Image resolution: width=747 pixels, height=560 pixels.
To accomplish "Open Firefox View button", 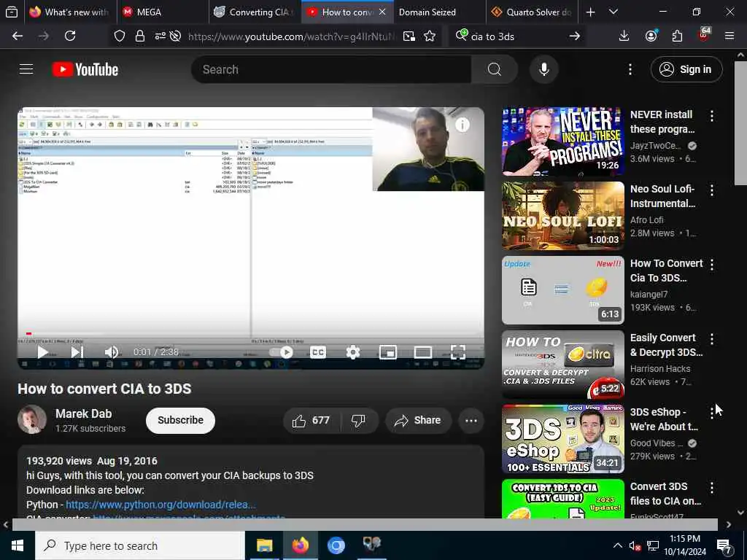I will pos(12,12).
